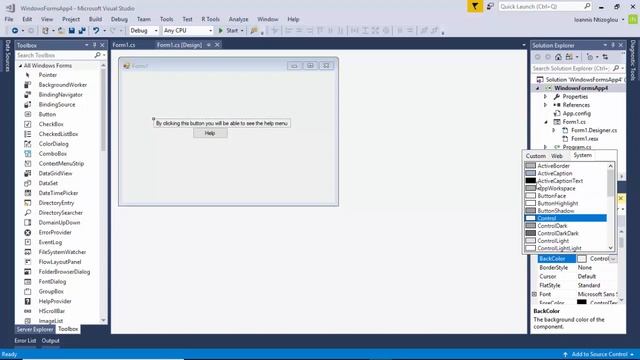Click the Quick Launch search box
Viewport: 640px width, 360px height.
coord(544,7)
